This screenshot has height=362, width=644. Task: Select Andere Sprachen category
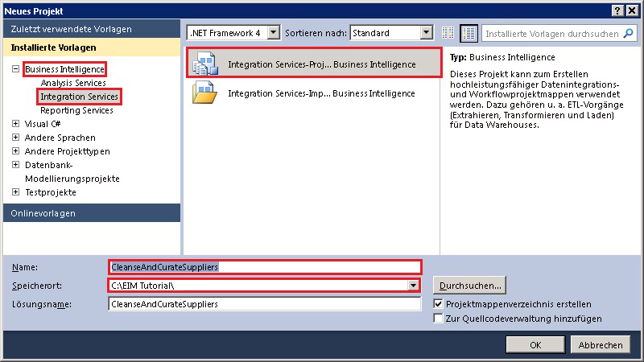pyautogui.click(x=60, y=138)
